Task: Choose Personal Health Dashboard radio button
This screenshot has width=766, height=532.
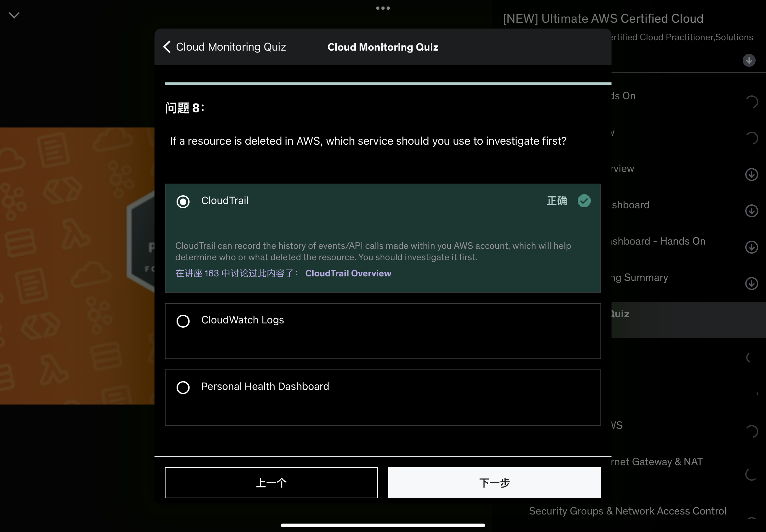Action: [x=183, y=387]
